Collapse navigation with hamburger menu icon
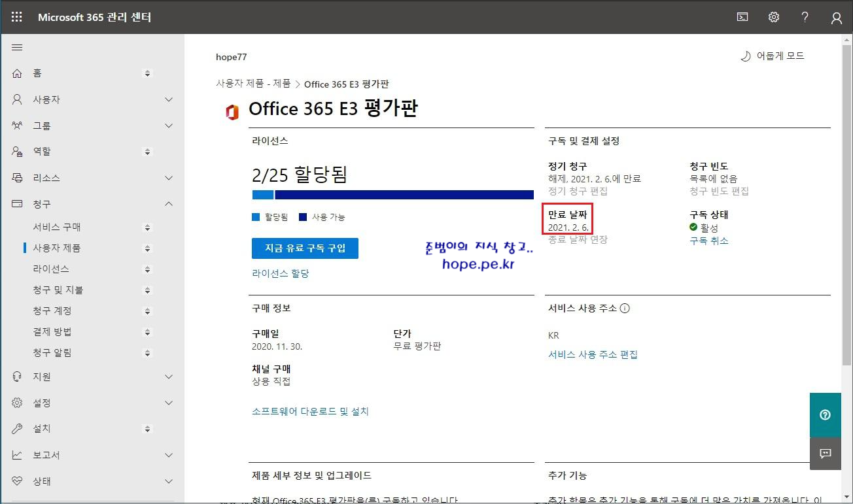This screenshot has width=853, height=504. [17, 48]
